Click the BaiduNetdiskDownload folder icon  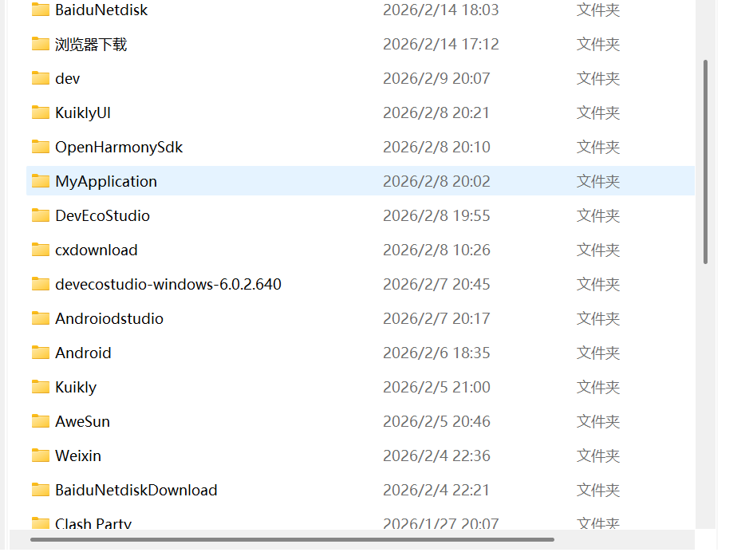click(41, 490)
